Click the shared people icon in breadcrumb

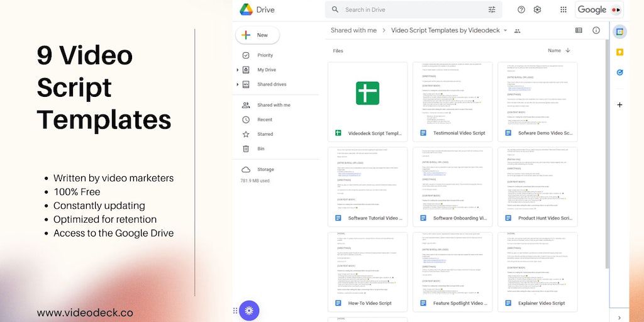click(x=517, y=31)
